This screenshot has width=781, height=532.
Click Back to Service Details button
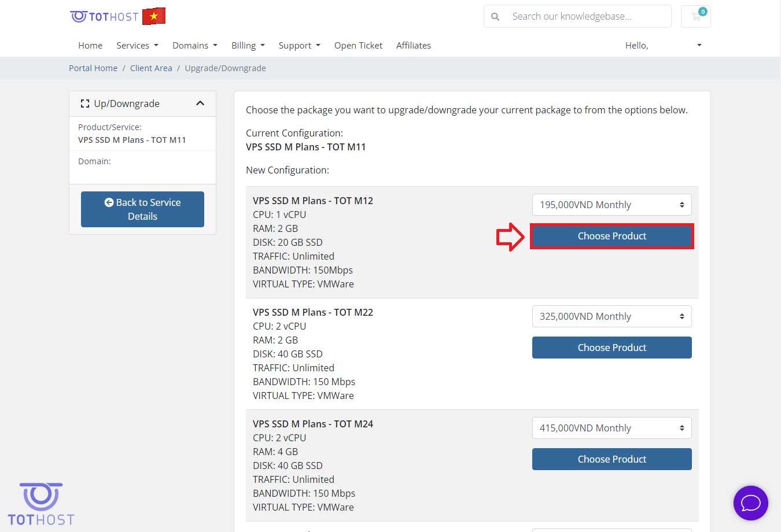pyautogui.click(x=142, y=209)
